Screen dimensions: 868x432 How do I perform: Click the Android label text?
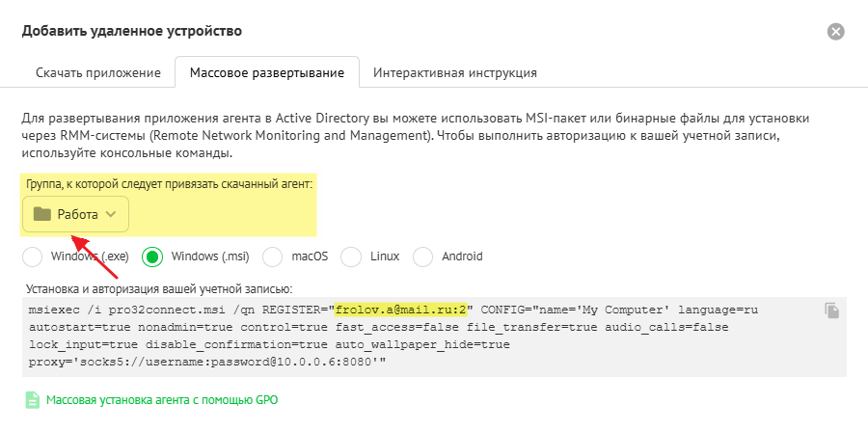click(462, 256)
